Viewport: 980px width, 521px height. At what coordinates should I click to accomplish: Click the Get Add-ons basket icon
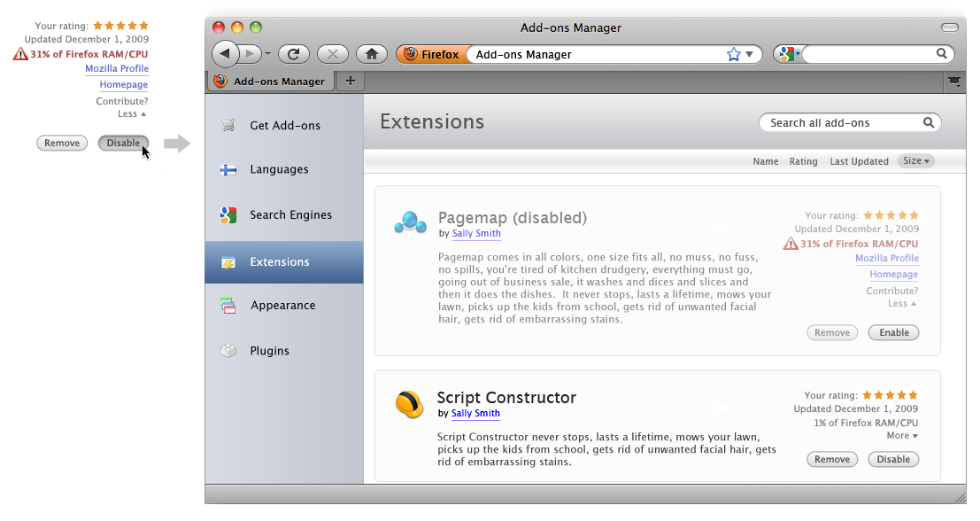coord(228,125)
